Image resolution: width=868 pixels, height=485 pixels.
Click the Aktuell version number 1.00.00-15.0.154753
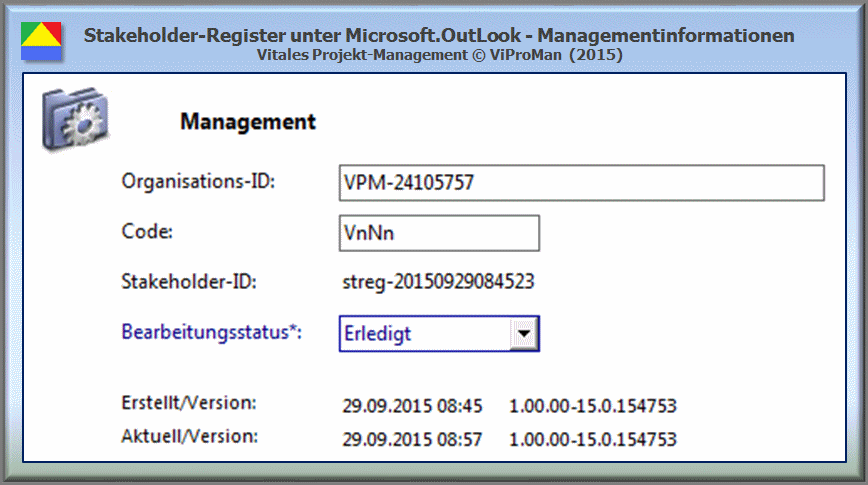pyautogui.click(x=593, y=440)
